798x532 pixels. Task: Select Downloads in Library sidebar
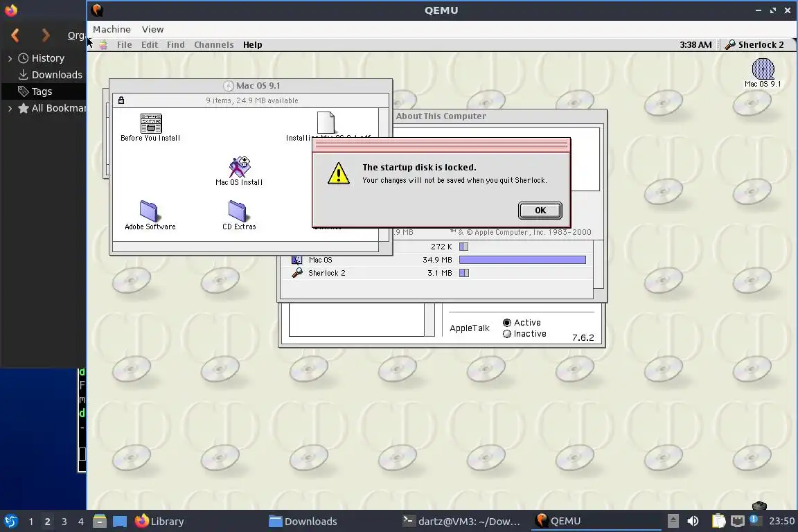click(x=50, y=75)
